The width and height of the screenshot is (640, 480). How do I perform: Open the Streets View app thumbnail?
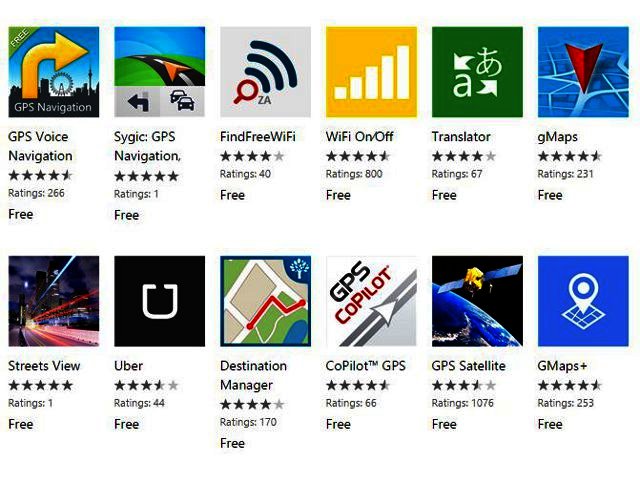[53, 301]
